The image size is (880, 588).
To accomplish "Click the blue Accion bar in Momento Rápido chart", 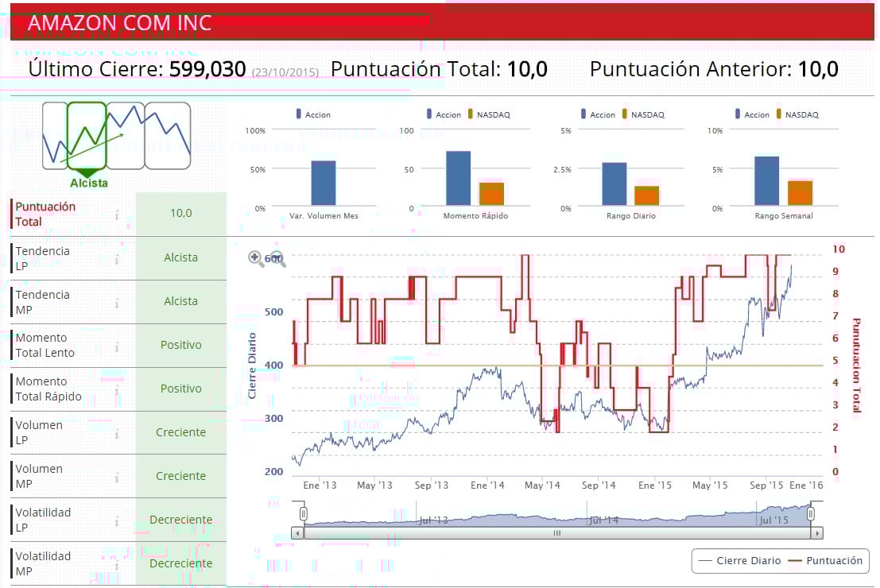I will coord(458,179).
